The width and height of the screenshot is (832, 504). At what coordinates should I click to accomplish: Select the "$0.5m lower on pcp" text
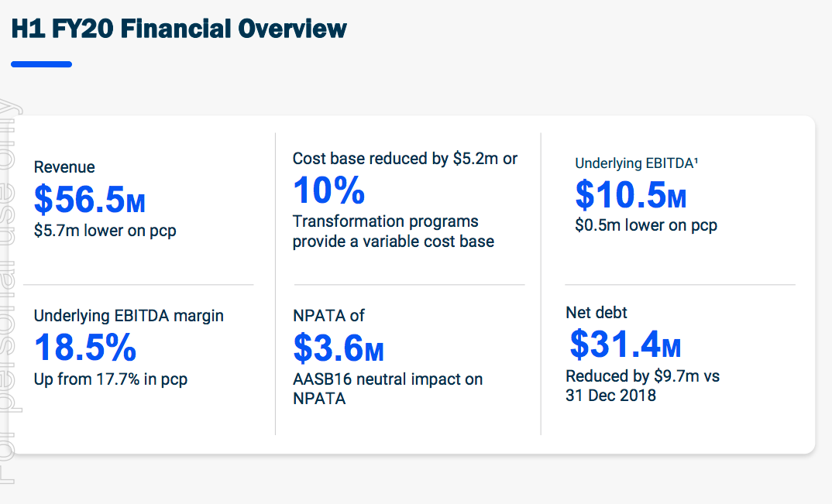(646, 225)
